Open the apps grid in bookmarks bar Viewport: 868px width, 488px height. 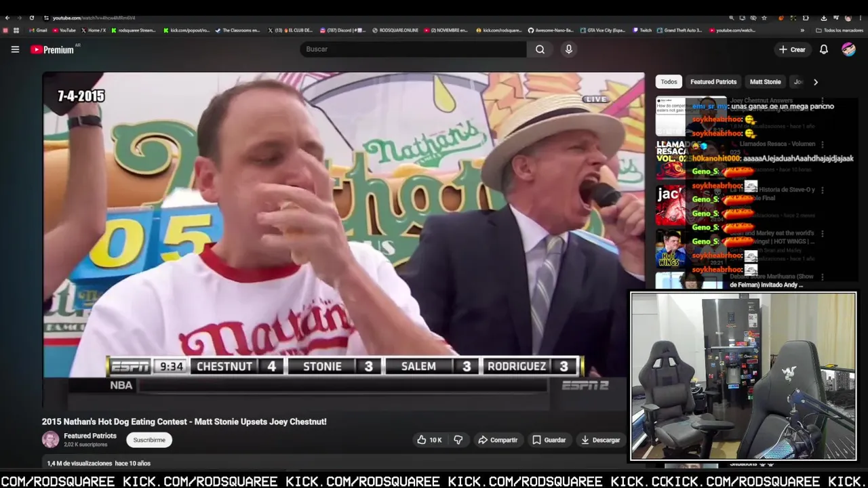tap(16, 30)
